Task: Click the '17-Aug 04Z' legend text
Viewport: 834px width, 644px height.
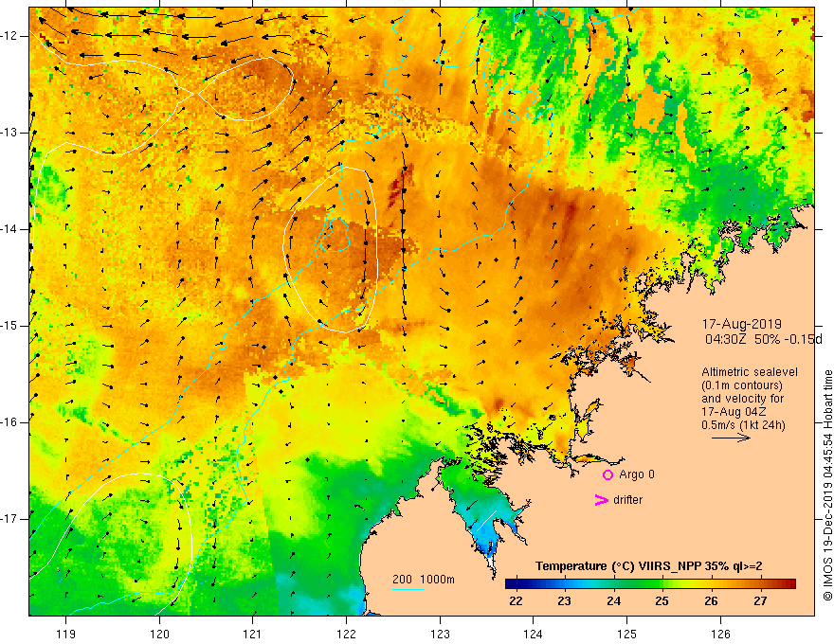Action: click(x=735, y=412)
